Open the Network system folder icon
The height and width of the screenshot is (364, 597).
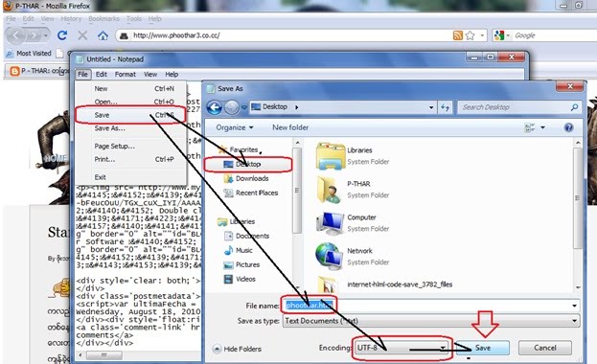pos(329,257)
